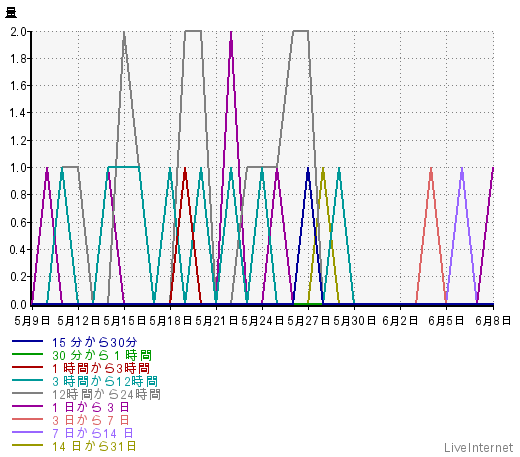Open the LiveInternet watermark link

(479, 447)
